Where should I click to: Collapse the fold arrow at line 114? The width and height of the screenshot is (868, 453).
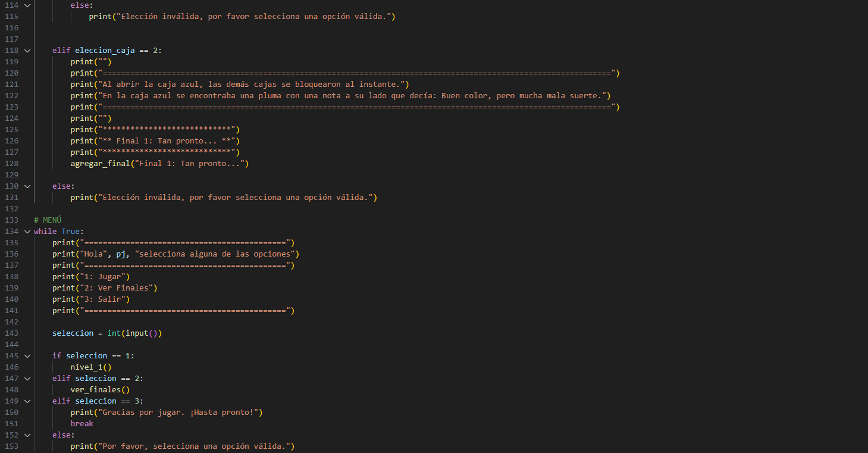tap(27, 5)
